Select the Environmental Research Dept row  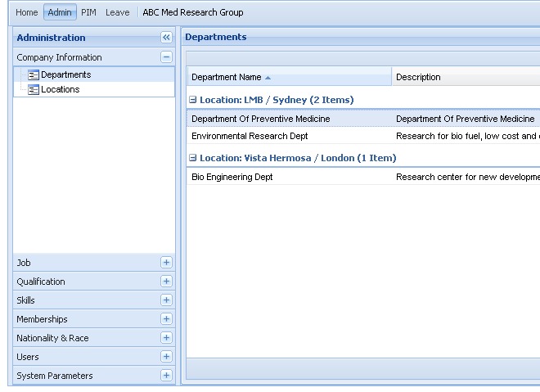[250, 136]
